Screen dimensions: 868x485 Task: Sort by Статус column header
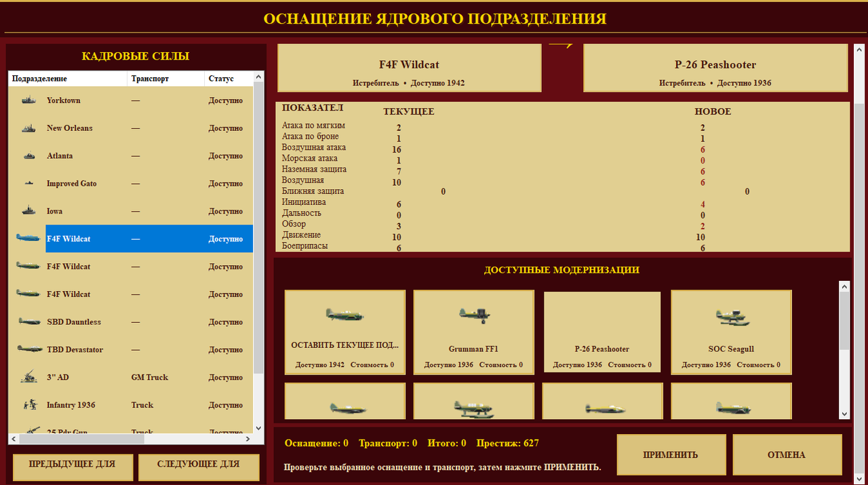pos(229,79)
